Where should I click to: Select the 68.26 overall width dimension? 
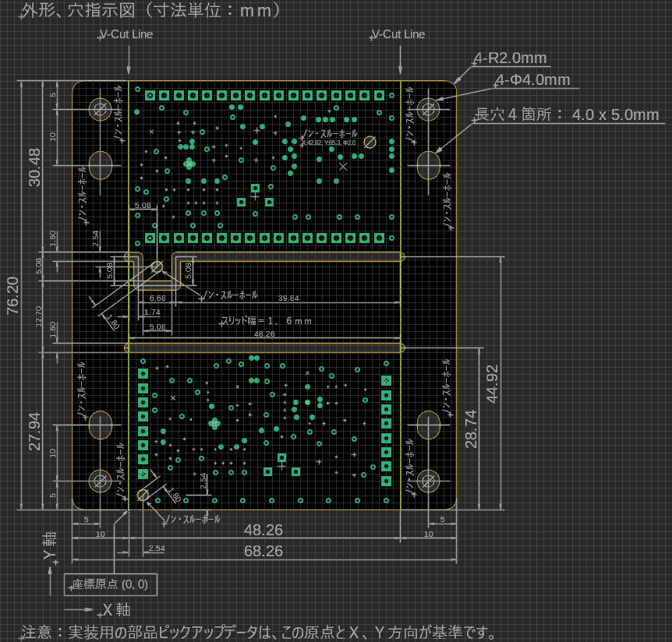pos(263,551)
